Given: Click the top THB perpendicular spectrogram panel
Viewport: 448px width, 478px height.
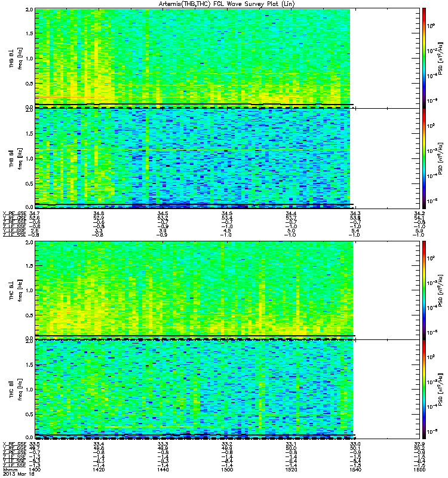Looking at the screenshot, I should [x=228, y=58].
